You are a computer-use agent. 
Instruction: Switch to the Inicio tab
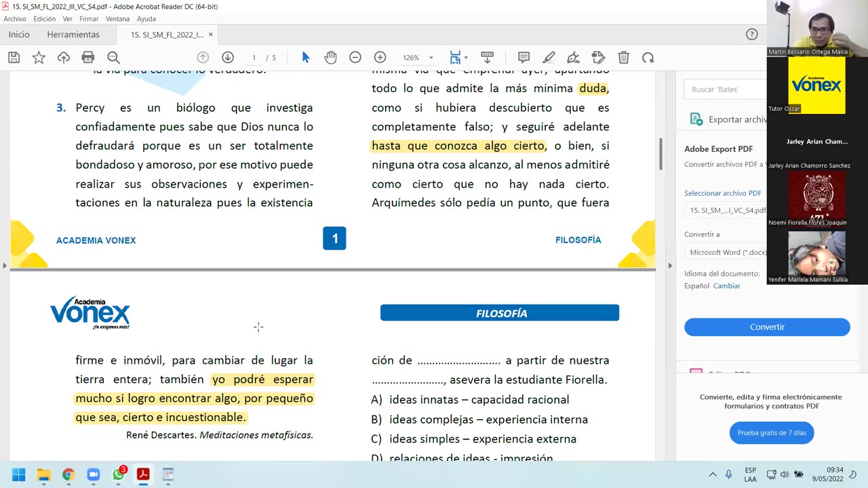coord(19,35)
